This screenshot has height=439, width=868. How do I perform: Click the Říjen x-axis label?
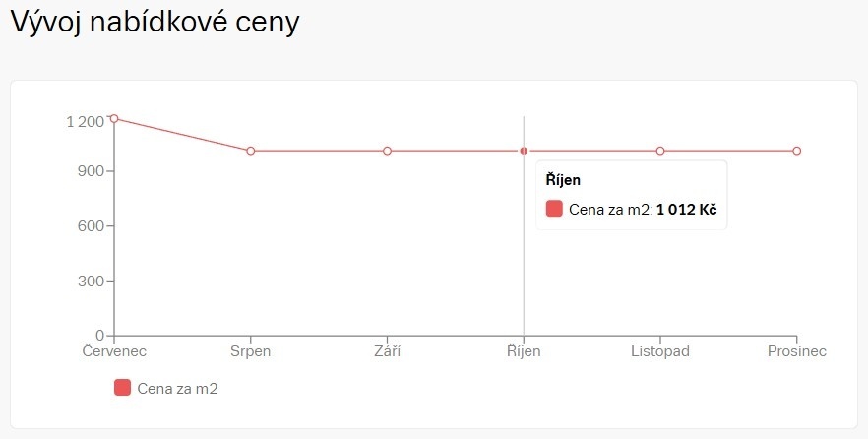(524, 351)
